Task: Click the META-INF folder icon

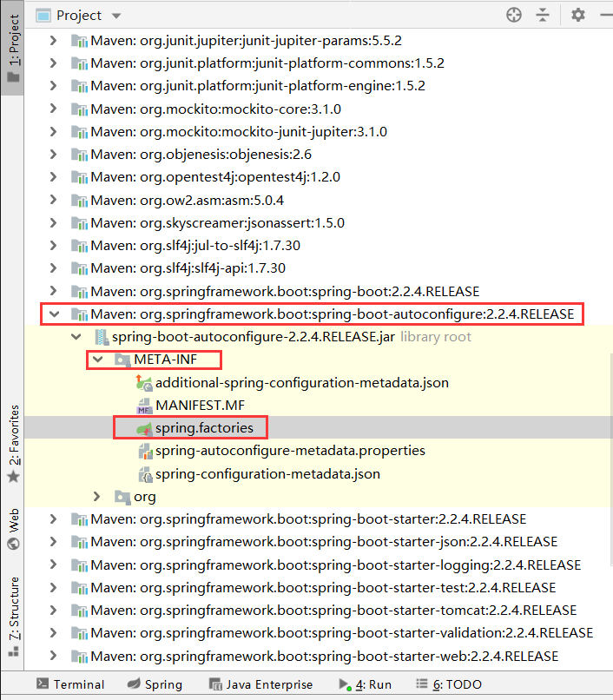Action: tap(122, 360)
